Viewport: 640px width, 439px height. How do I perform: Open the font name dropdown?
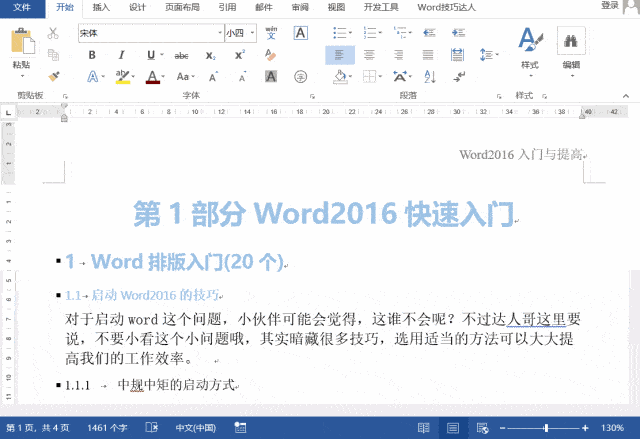coord(220,33)
